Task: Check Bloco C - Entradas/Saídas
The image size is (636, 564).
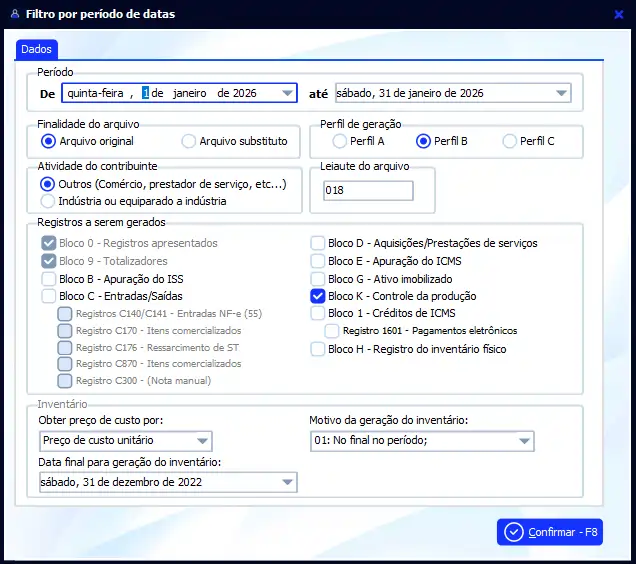Action: click(49, 296)
